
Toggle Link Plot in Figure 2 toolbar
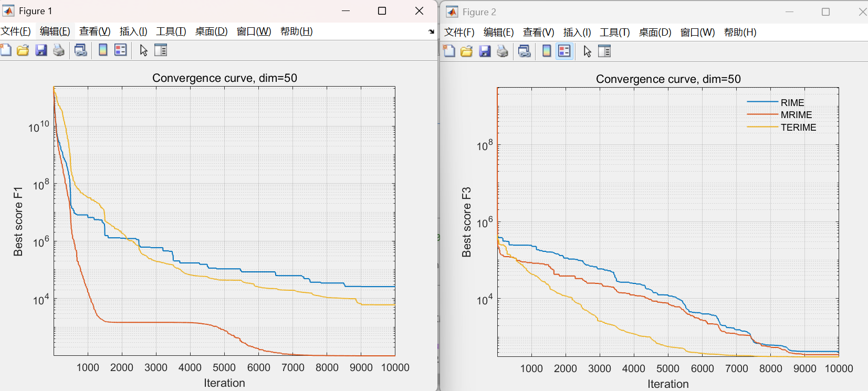click(x=525, y=51)
